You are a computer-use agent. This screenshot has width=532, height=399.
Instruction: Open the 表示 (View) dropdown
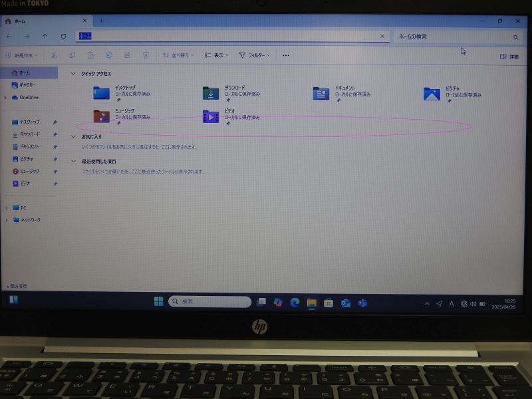(x=217, y=55)
